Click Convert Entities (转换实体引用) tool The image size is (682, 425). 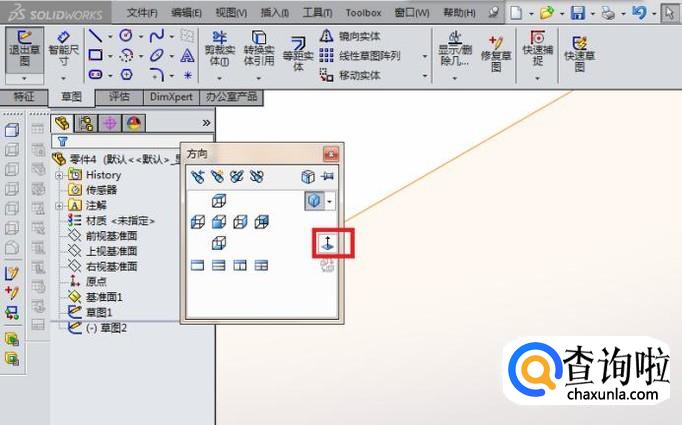pos(259,49)
